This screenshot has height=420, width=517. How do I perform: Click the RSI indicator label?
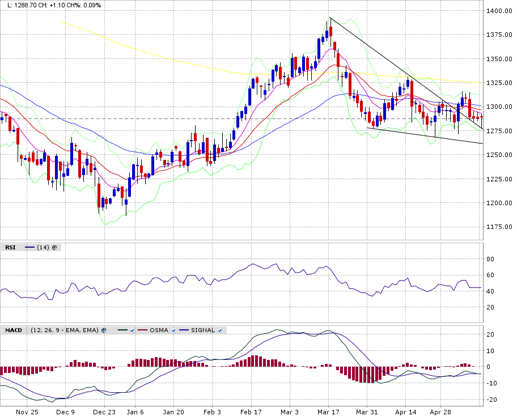10,247
